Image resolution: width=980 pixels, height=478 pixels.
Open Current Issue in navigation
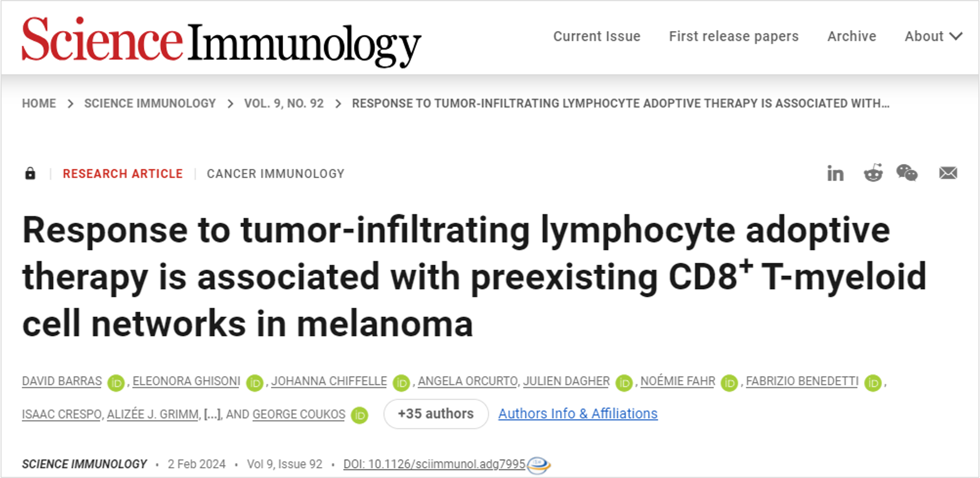597,36
